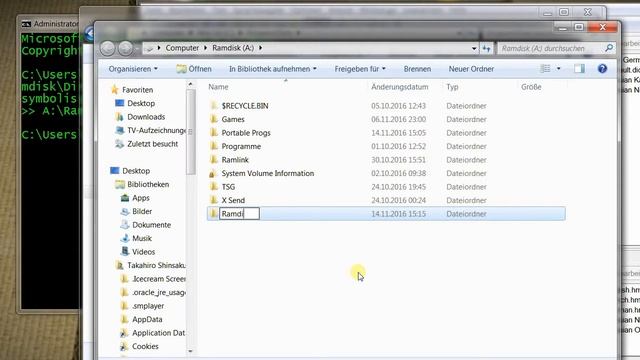
Task: Click the Zuletzt besucht icon
Action: point(120,144)
